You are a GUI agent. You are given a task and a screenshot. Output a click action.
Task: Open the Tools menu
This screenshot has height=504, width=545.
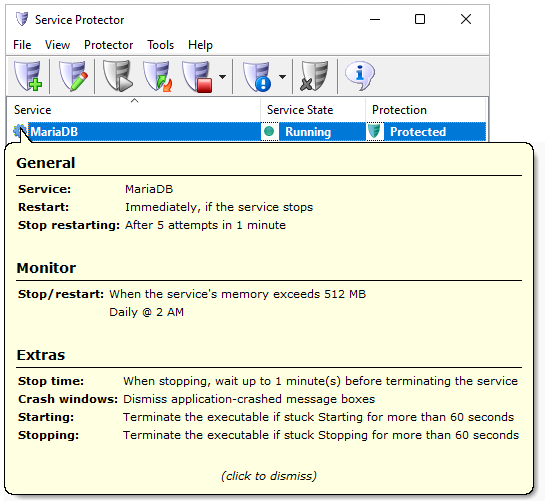point(160,45)
